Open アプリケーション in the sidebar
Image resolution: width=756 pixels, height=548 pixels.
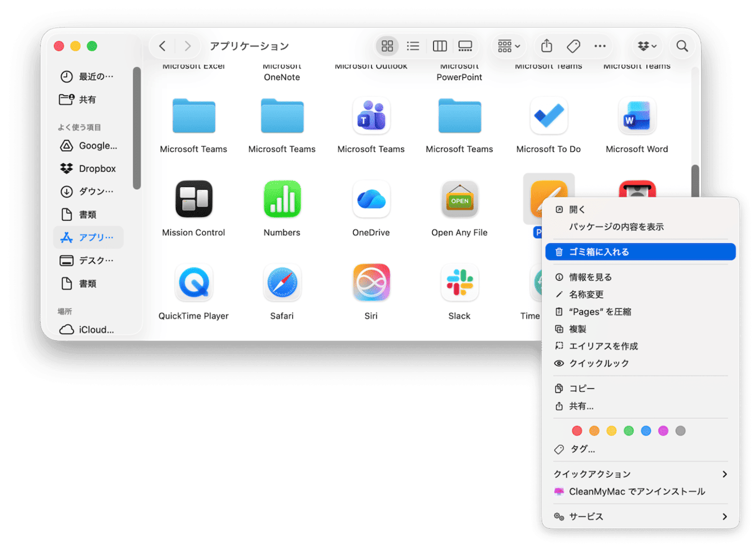click(88, 238)
